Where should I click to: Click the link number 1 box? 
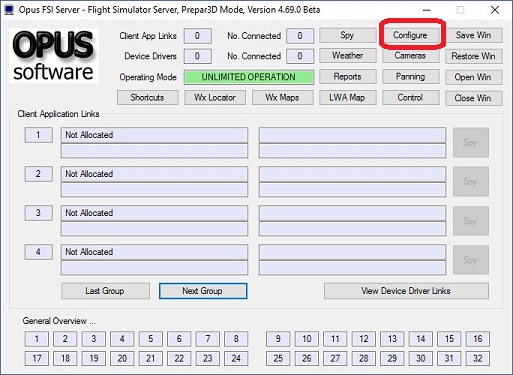click(39, 135)
